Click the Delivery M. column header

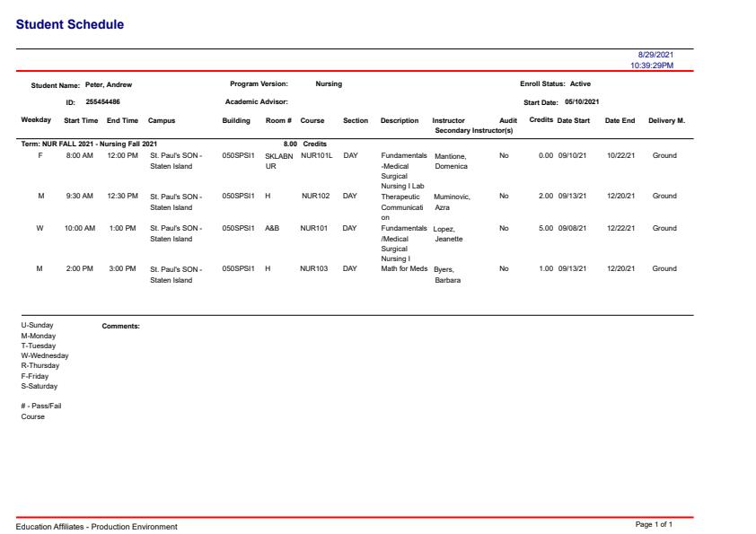point(666,120)
